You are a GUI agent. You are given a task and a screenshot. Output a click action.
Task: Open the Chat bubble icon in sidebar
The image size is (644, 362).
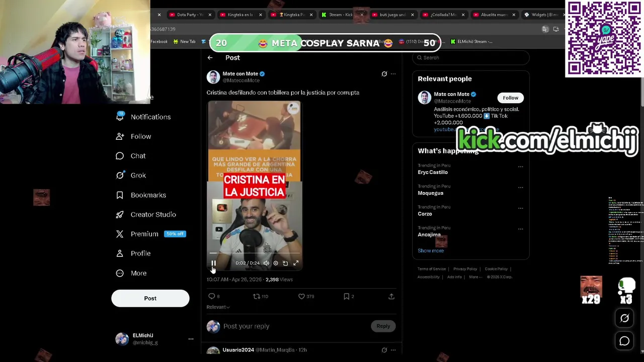[120, 156]
